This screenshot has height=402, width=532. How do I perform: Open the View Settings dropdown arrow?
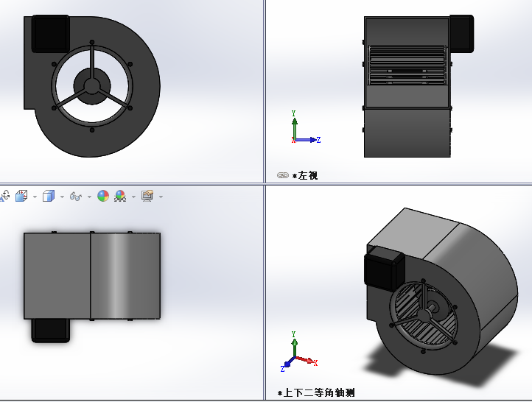point(161,197)
